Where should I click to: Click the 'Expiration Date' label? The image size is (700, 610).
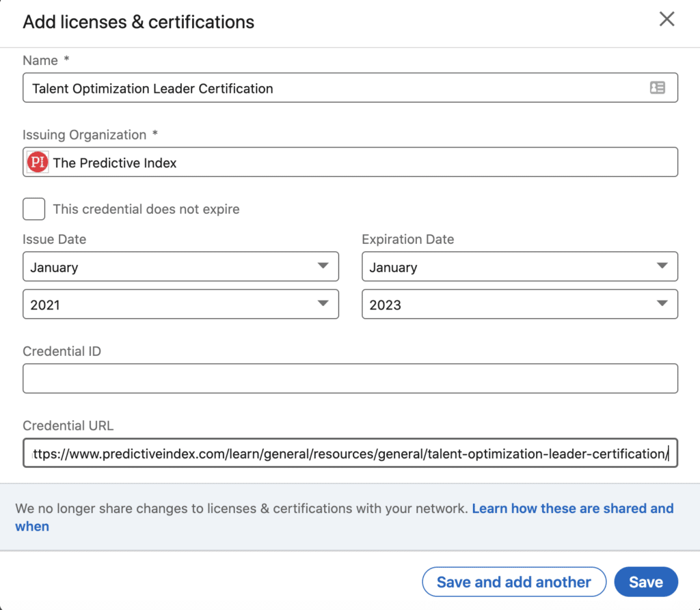[x=407, y=239]
